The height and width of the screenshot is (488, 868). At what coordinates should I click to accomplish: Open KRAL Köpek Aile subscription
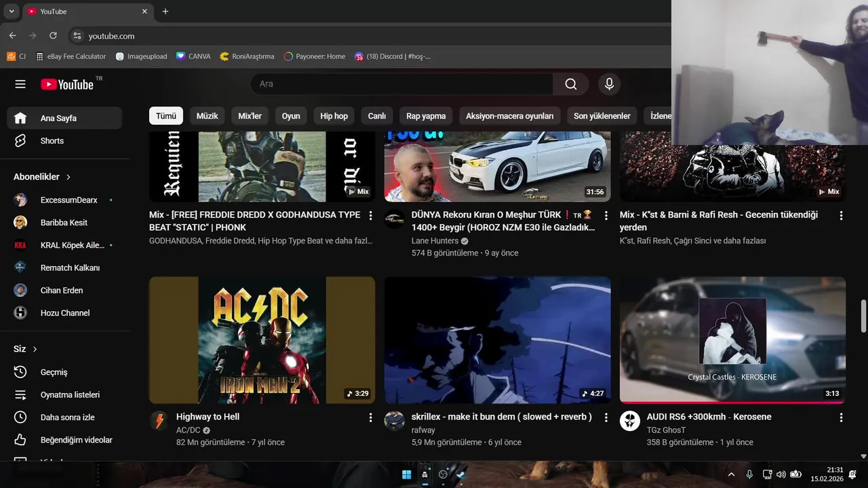tap(64, 245)
